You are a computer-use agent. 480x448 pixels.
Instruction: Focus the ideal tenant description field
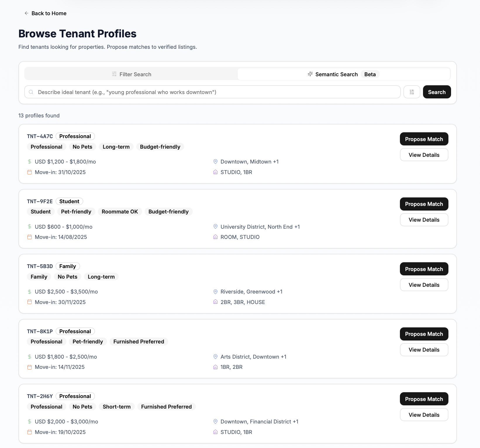pyautogui.click(x=216, y=92)
